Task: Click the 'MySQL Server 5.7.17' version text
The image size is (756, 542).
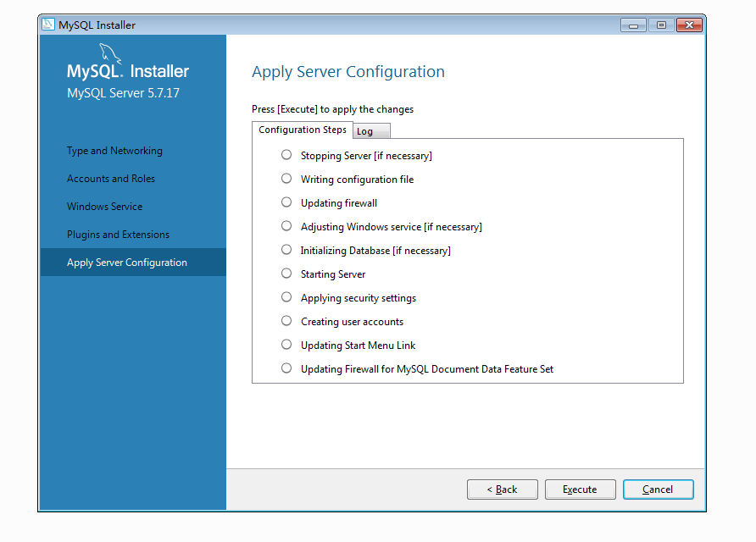Action: point(123,93)
